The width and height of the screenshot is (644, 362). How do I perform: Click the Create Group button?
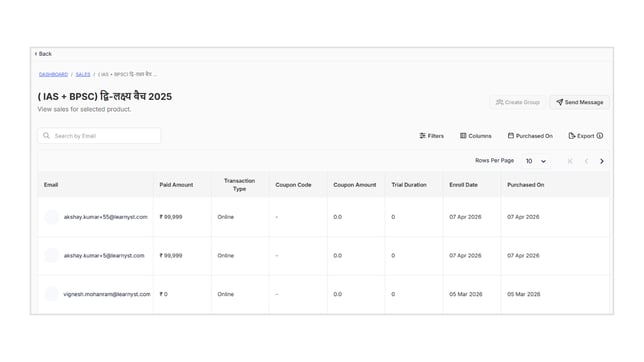[x=518, y=102]
